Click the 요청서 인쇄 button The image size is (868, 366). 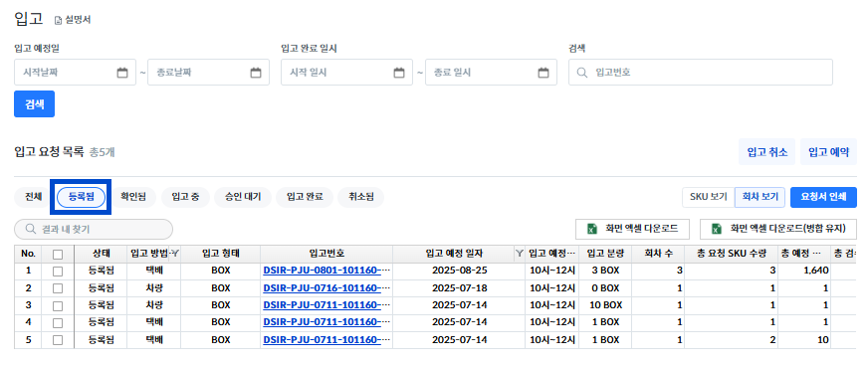(x=823, y=197)
